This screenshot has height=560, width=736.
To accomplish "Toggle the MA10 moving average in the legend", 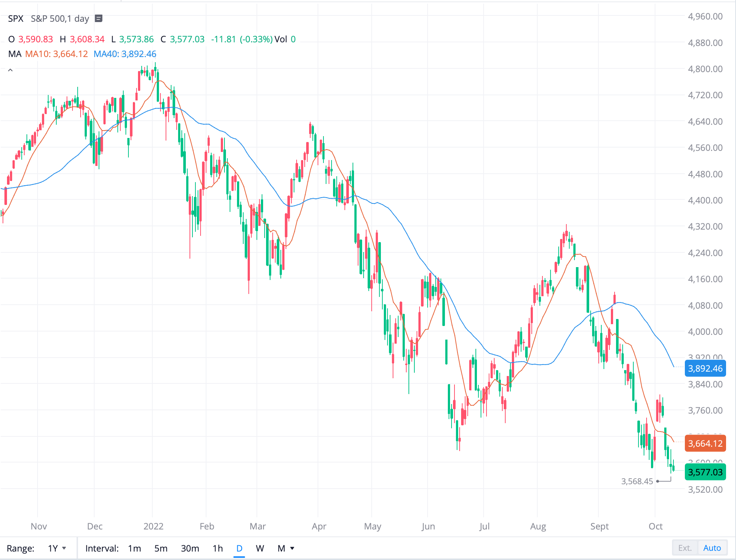I will pyautogui.click(x=56, y=54).
